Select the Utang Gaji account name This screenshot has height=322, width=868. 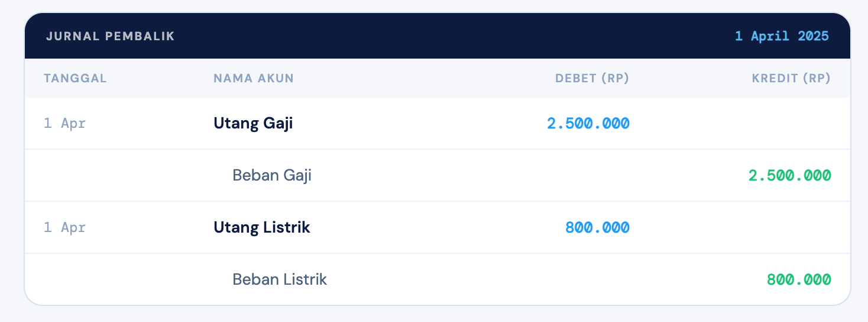[253, 124]
